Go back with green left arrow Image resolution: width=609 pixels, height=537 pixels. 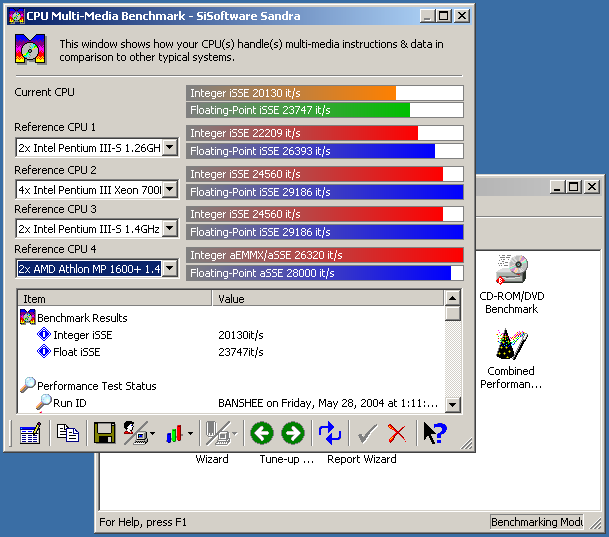[x=262, y=433]
